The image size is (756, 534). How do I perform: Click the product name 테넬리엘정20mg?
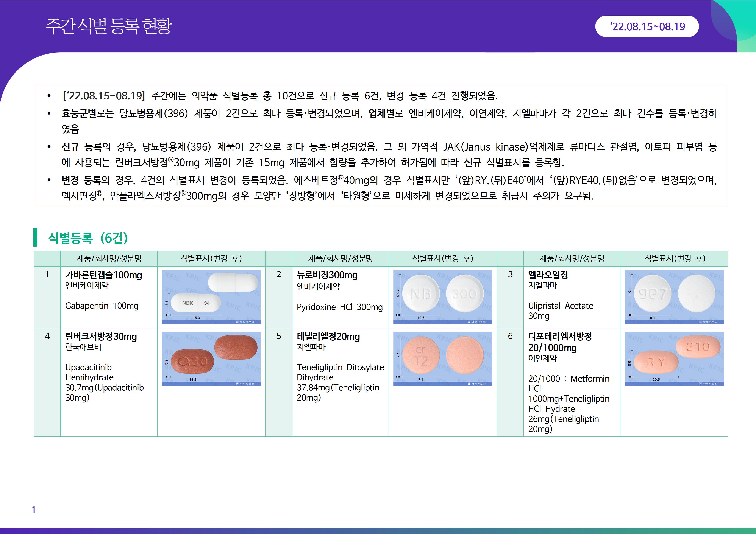328,337
